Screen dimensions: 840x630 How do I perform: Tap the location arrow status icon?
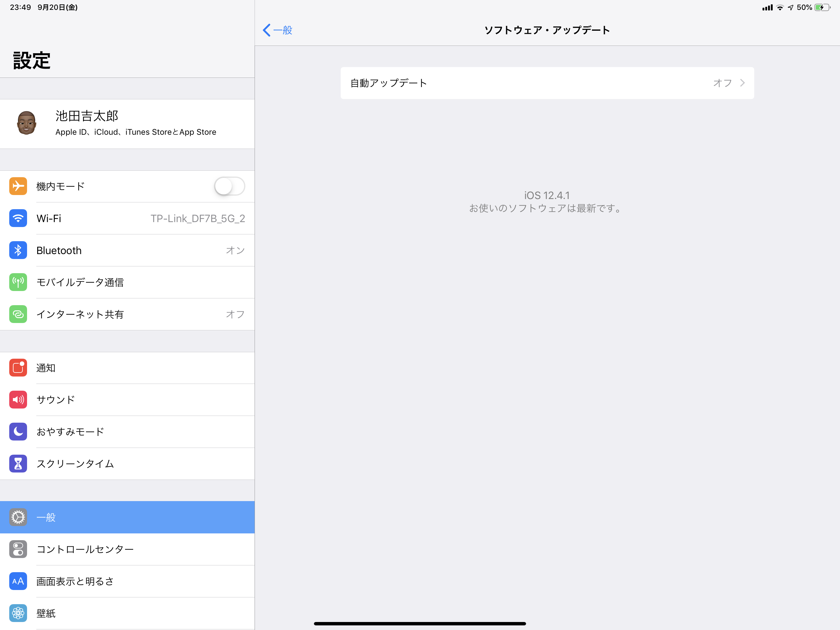point(790,8)
